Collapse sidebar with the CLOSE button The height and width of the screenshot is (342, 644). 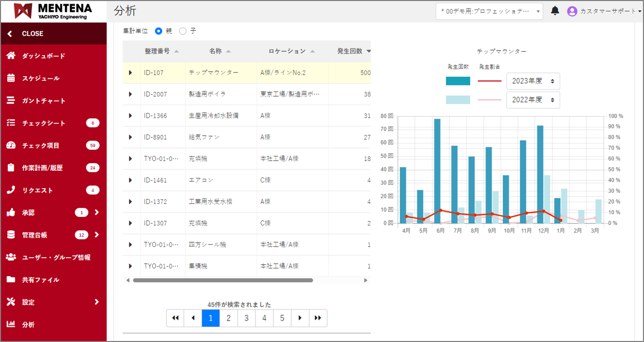click(32, 34)
